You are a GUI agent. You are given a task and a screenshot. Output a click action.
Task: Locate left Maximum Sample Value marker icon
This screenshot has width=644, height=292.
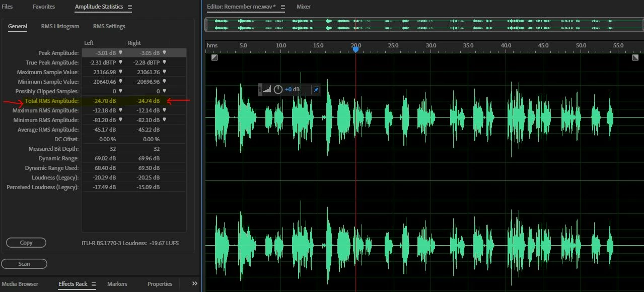pyautogui.click(x=120, y=72)
